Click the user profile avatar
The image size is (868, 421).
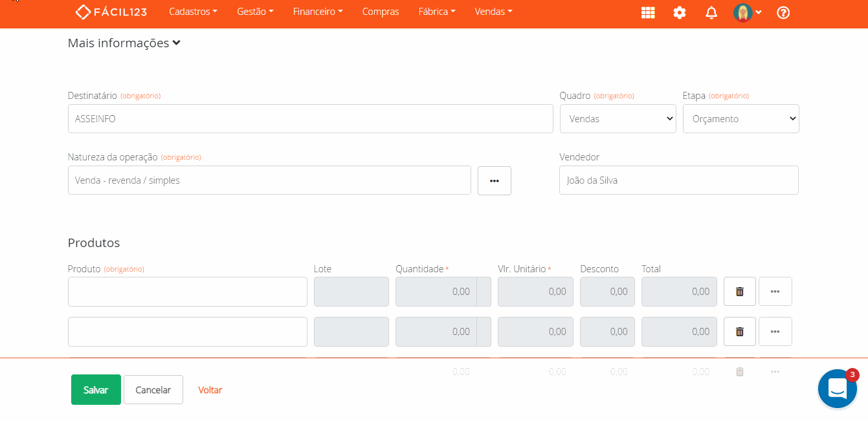743,12
